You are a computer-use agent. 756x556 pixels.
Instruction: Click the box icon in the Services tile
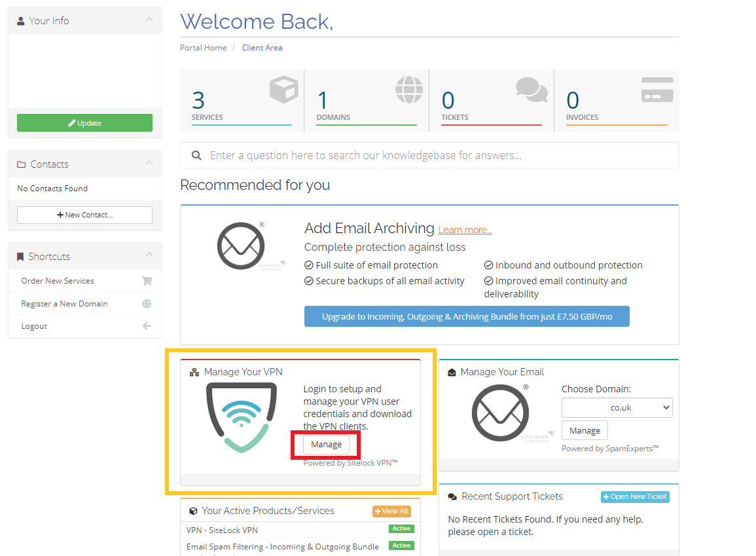pyautogui.click(x=283, y=90)
